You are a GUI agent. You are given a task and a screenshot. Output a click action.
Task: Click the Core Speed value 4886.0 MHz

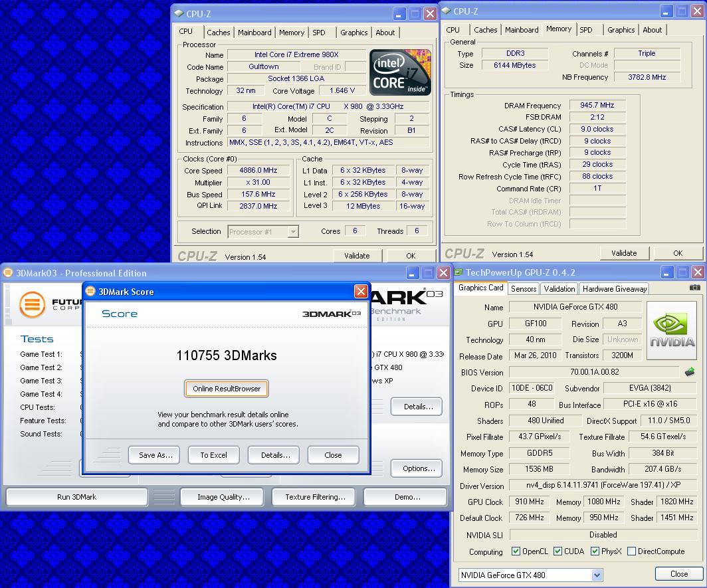coord(258,170)
